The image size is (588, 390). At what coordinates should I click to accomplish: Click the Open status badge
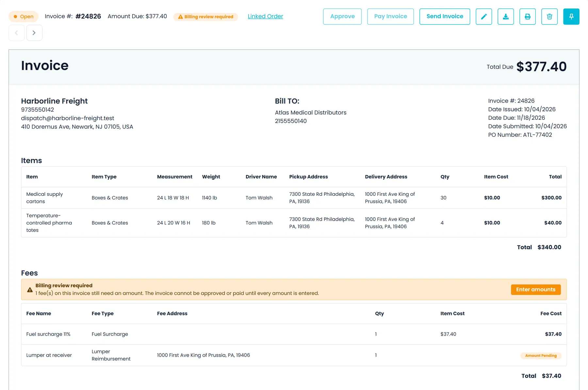click(x=24, y=17)
